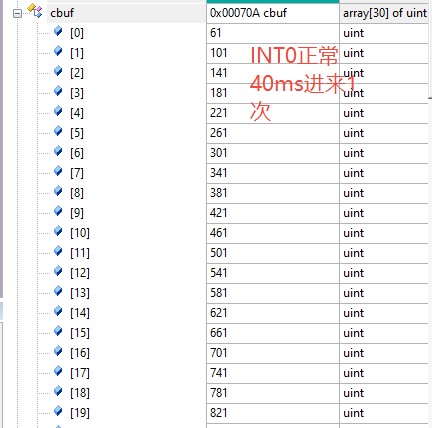Select array element label [8]
432x428 pixels.
click(77, 193)
